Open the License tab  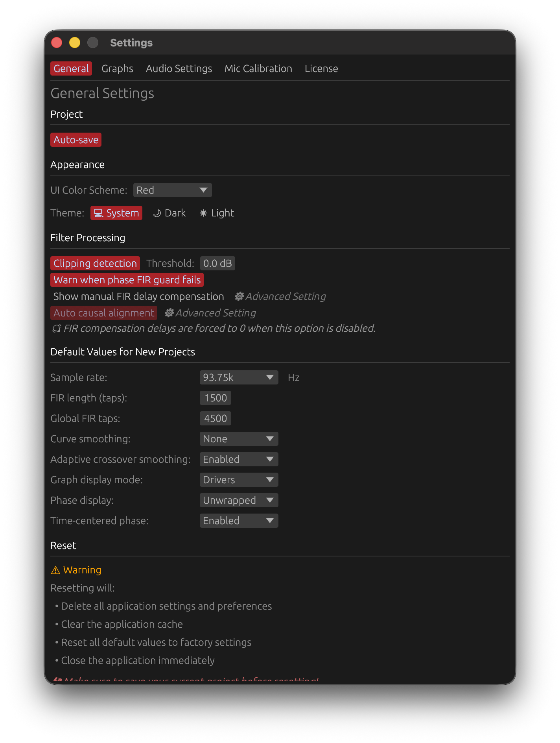[x=321, y=68]
